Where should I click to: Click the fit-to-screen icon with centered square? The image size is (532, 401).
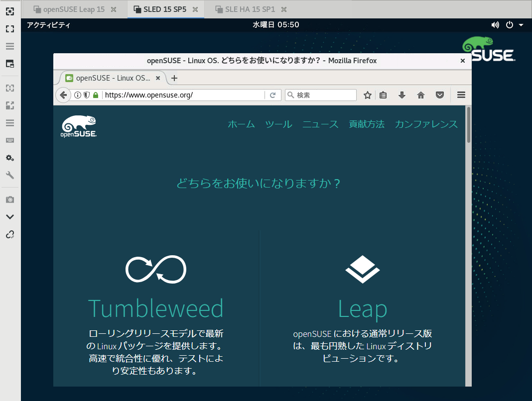click(10, 11)
